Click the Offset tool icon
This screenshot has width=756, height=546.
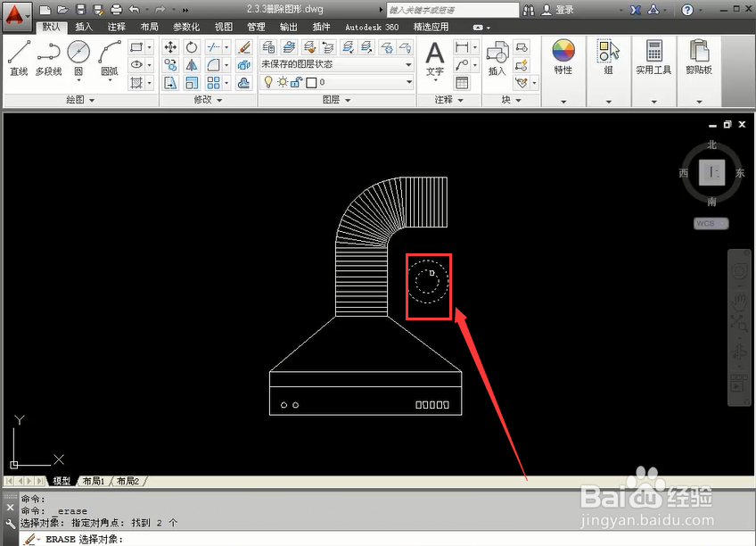244,83
